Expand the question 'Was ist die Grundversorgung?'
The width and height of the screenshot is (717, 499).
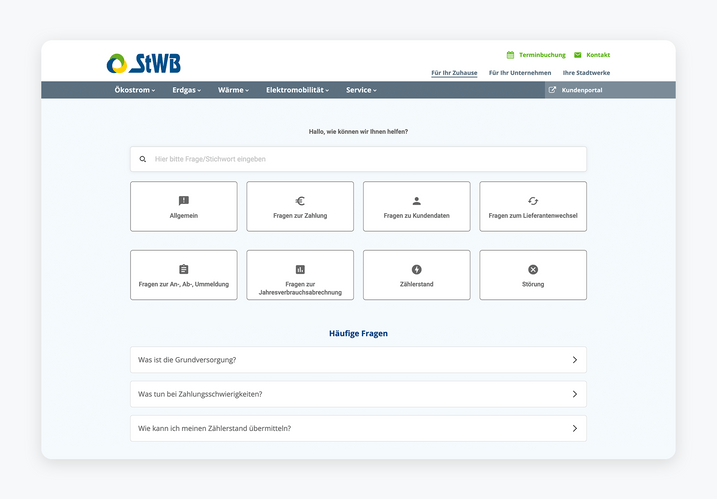point(358,360)
